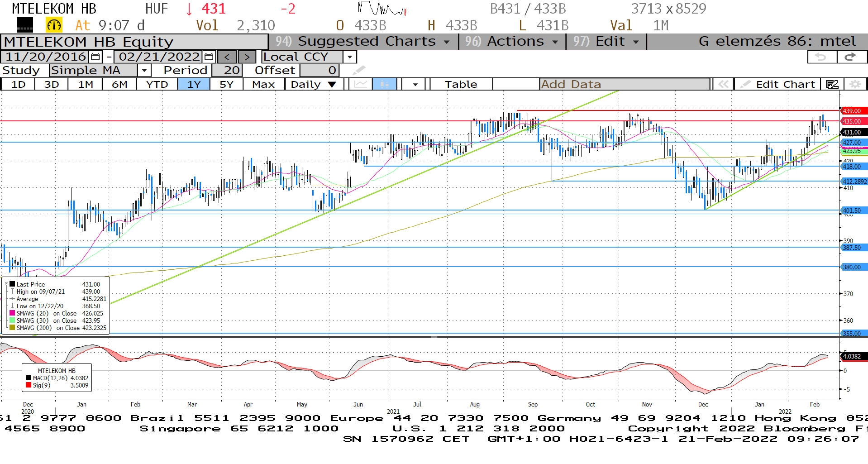Select the candlestick chart type icon

click(x=385, y=84)
